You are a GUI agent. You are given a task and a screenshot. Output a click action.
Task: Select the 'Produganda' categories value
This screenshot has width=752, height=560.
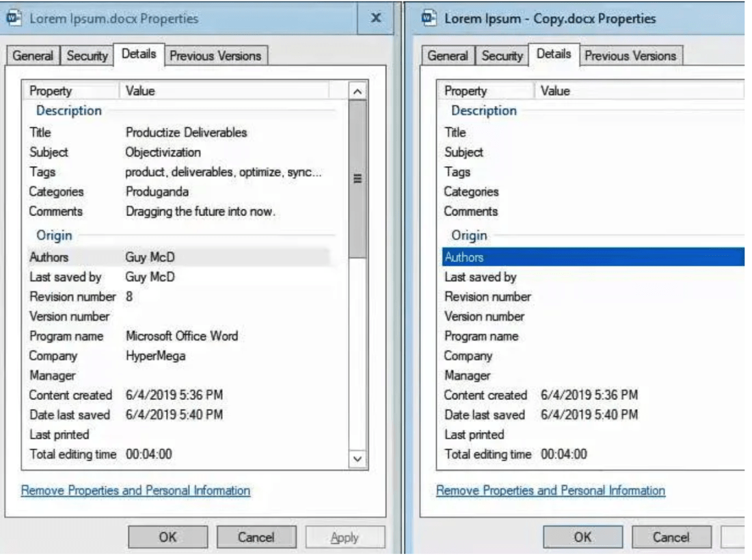click(157, 191)
